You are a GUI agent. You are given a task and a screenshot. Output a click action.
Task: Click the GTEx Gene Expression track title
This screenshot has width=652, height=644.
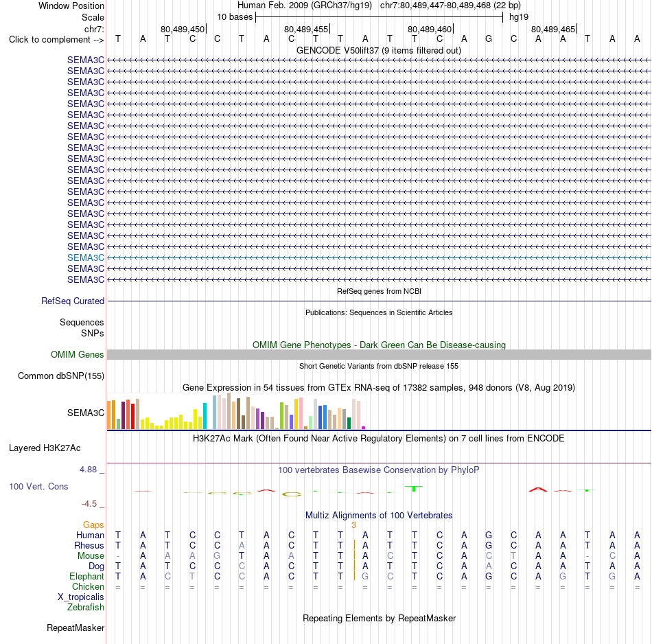[x=379, y=388]
